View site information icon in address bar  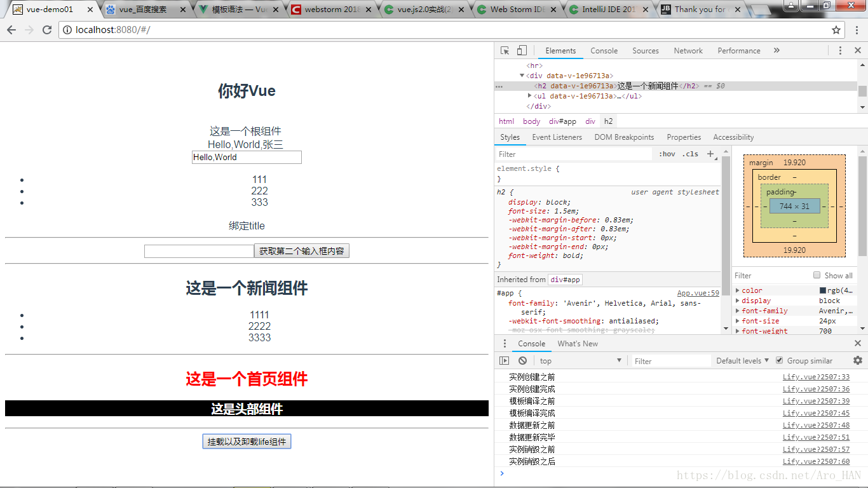tap(67, 30)
